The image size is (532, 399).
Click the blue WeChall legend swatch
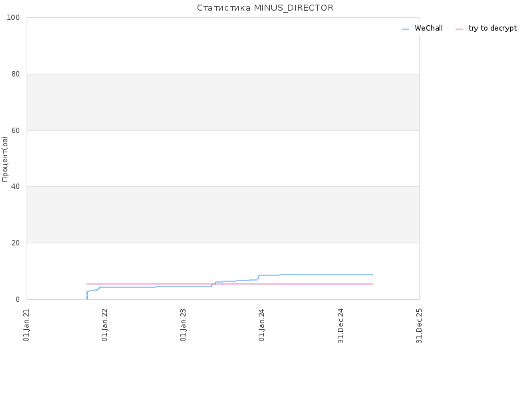coord(405,29)
